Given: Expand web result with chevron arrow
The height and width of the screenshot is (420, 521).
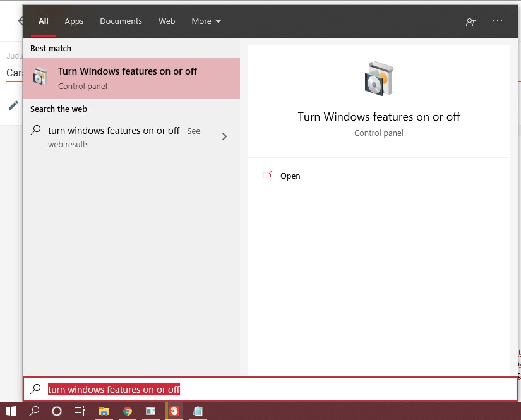Looking at the screenshot, I should [225, 136].
